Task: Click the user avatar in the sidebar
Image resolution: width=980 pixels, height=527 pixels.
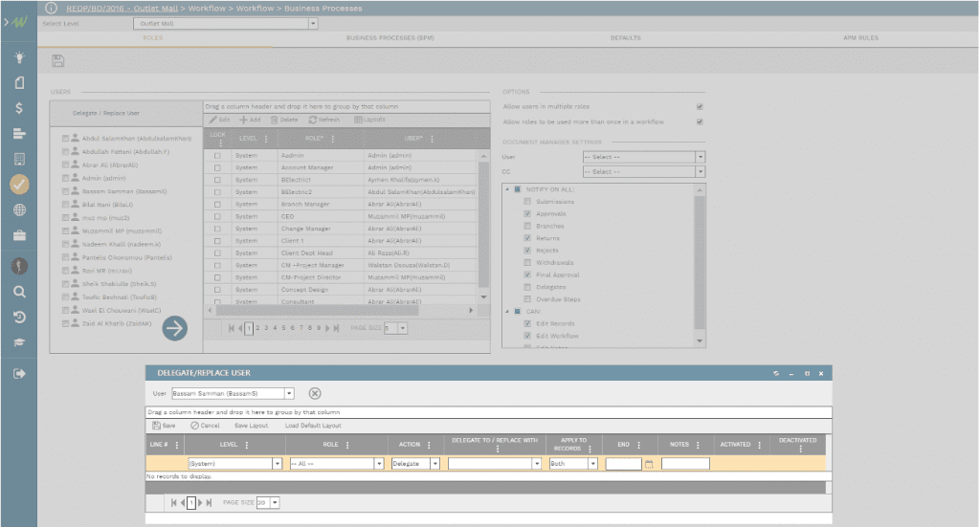Action: click(x=19, y=266)
